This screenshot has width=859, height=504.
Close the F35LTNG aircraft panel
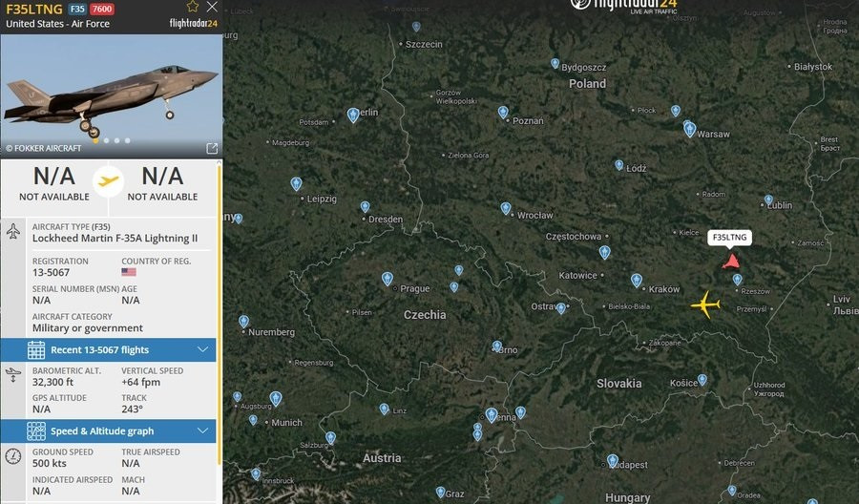[x=212, y=8]
